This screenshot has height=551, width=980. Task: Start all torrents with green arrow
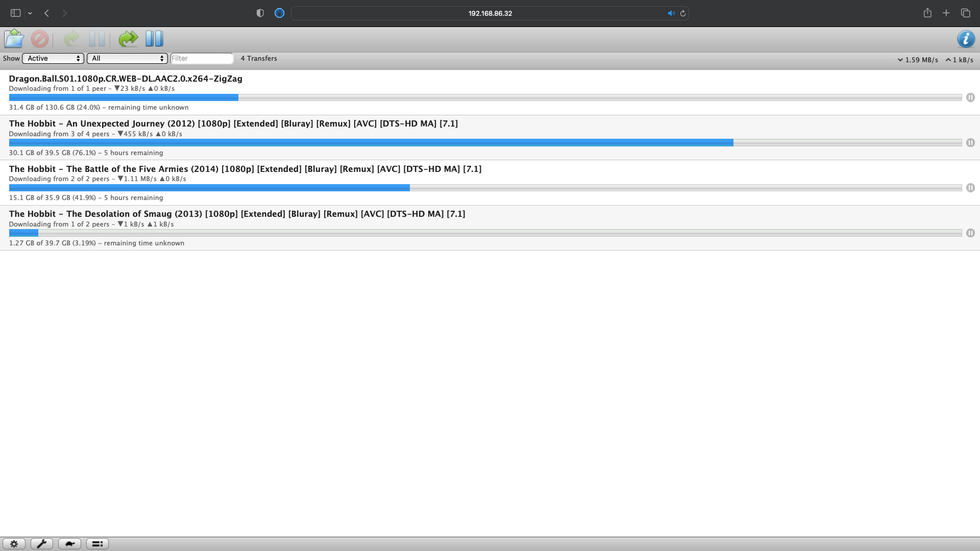tap(128, 39)
